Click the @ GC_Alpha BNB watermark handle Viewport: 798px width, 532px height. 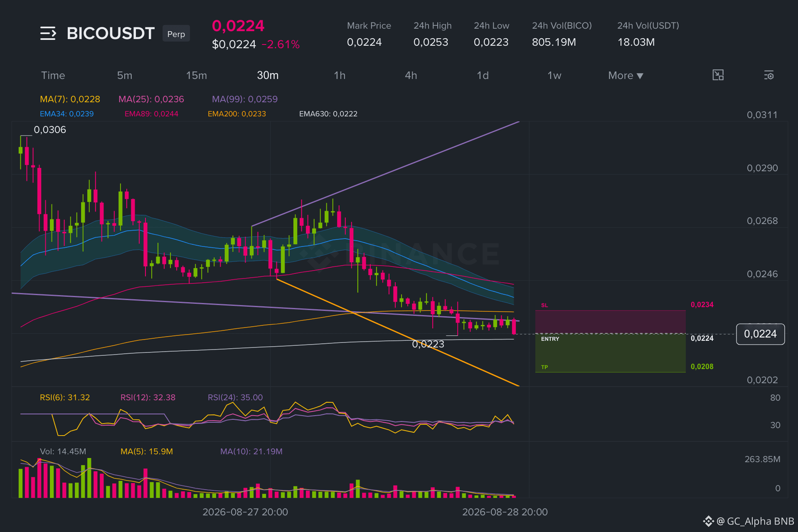pyautogui.click(x=755, y=521)
